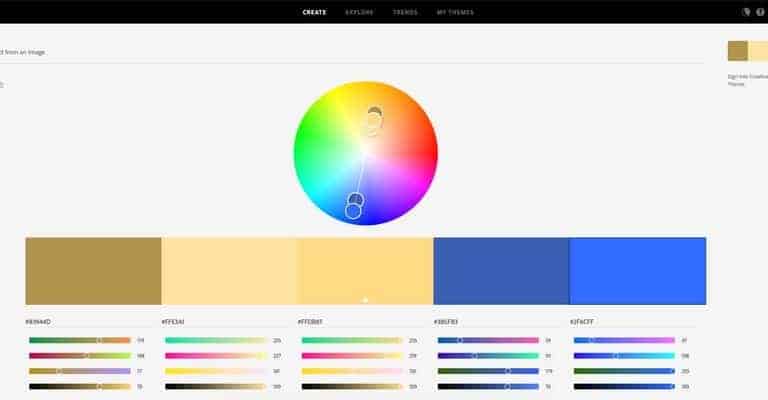
Task: Select the middle light-yellow base swatch
Action: 365,271
